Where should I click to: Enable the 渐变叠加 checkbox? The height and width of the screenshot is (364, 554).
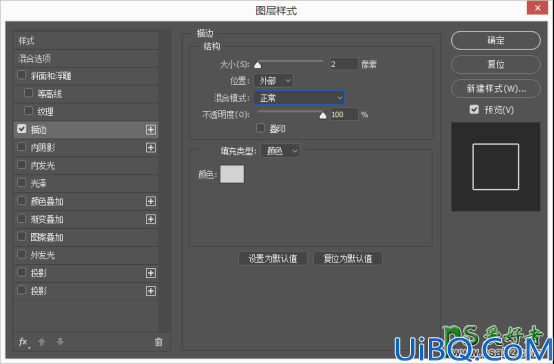22,218
